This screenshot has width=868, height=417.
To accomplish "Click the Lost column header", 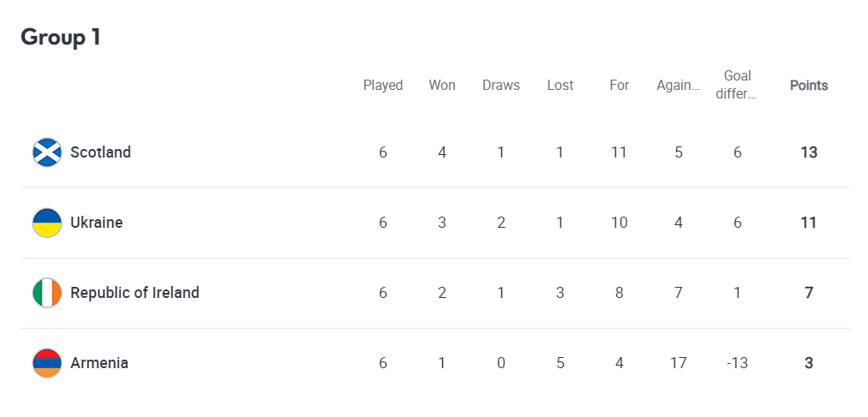I will (x=560, y=86).
